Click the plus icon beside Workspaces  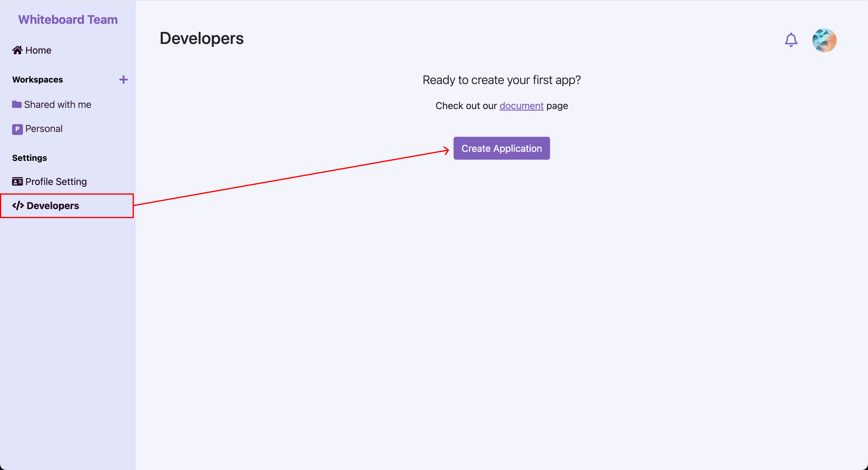[123, 80]
